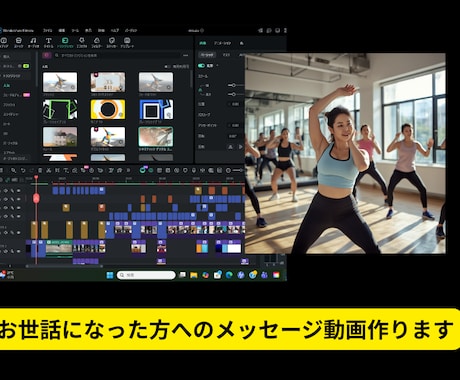460x380 pixels.
Task: Toggle the green Transform switch in properties panel
Action: (201, 66)
